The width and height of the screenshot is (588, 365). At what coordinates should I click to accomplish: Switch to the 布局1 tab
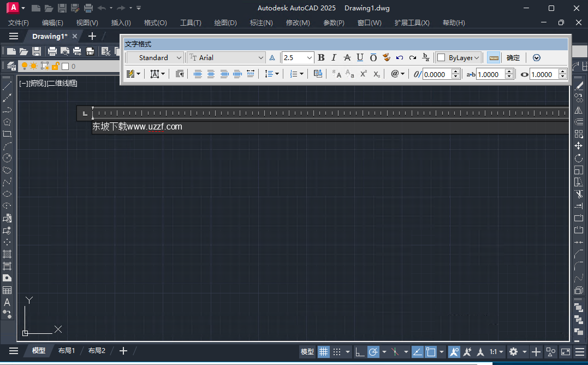[66, 351]
